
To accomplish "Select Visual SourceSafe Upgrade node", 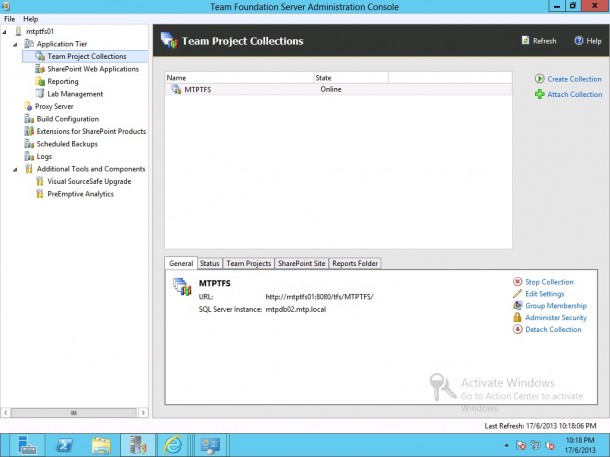I will pos(89,181).
